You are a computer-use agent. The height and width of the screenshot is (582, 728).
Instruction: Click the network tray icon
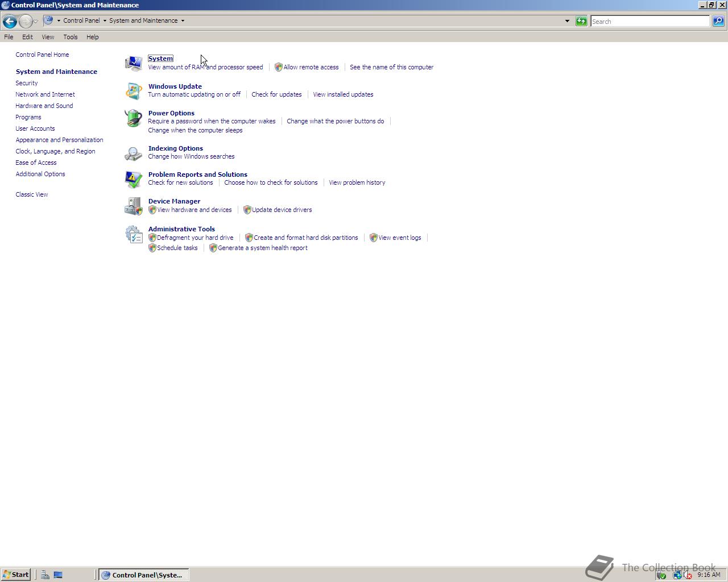677,575
